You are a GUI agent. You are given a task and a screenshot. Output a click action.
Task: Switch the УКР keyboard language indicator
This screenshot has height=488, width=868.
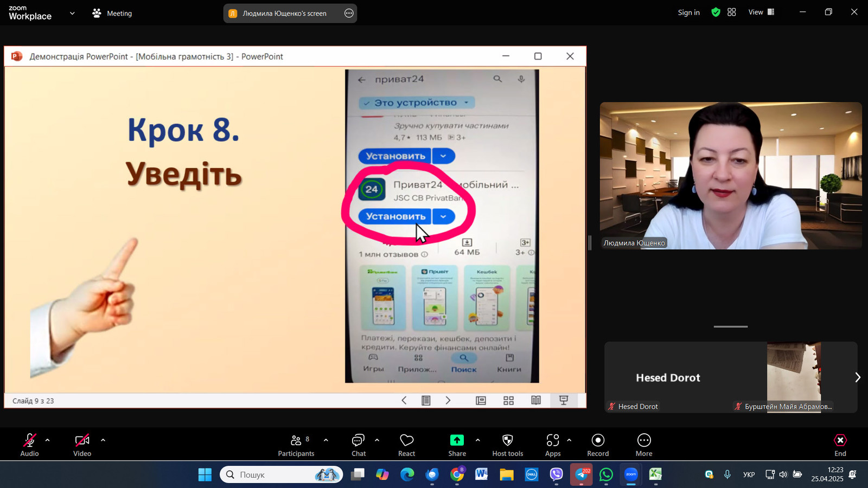click(749, 474)
